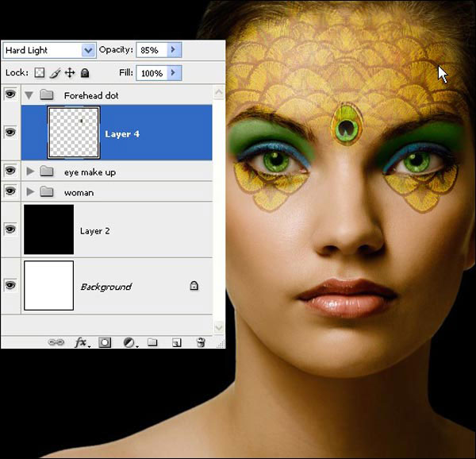Delete layer with the trash icon
The image size is (476, 459).
click(x=201, y=342)
